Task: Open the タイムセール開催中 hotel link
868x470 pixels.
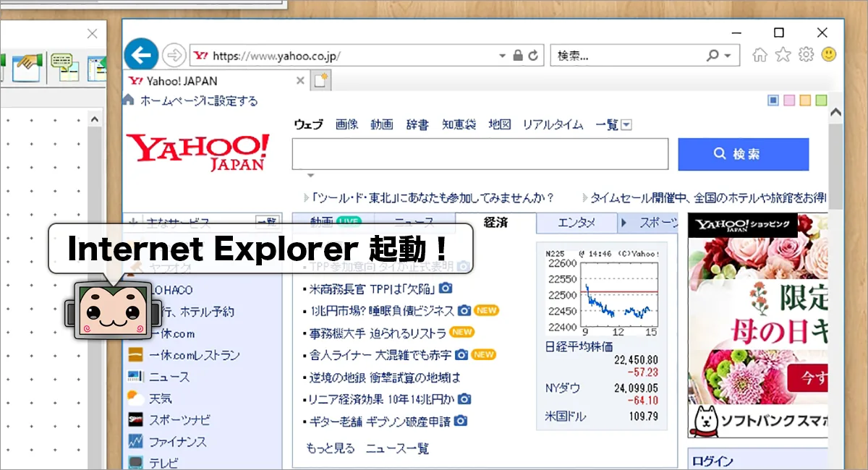Action: (x=708, y=197)
